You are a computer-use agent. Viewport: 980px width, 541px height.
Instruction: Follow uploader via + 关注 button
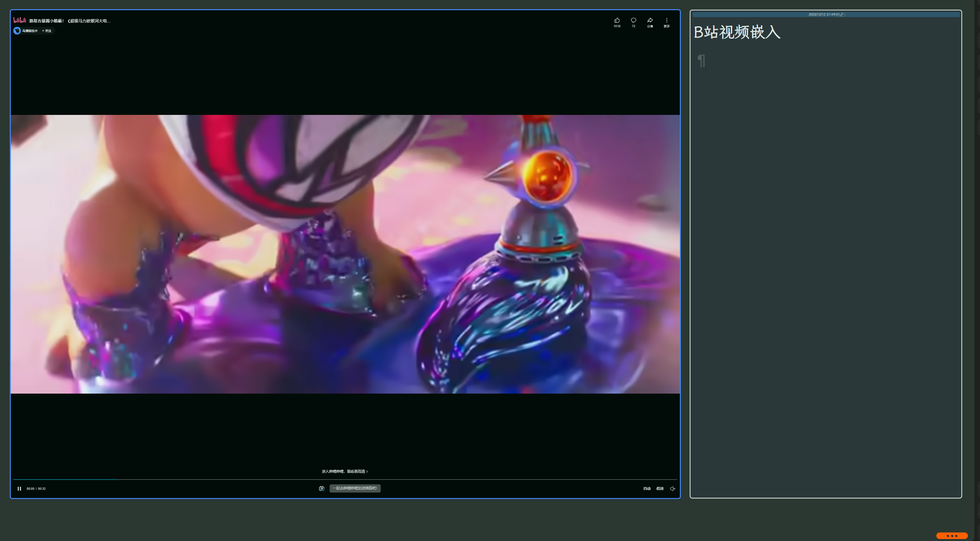(46, 31)
